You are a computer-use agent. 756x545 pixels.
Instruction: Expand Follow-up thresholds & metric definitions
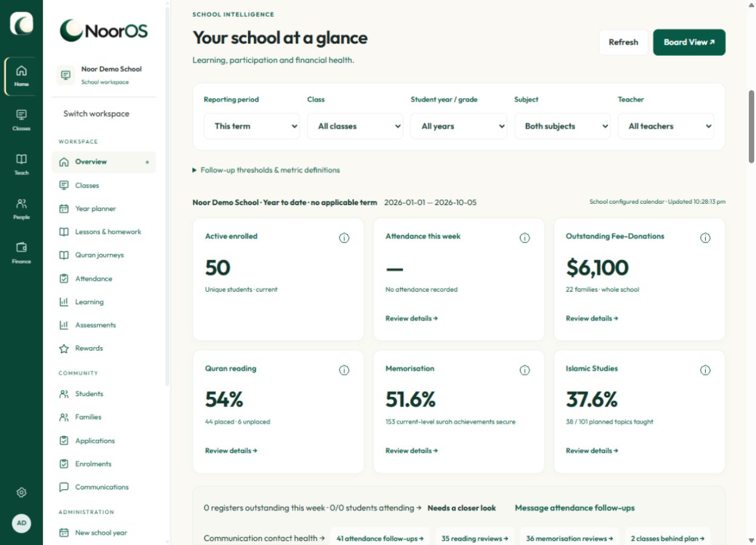(x=266, y=171)
